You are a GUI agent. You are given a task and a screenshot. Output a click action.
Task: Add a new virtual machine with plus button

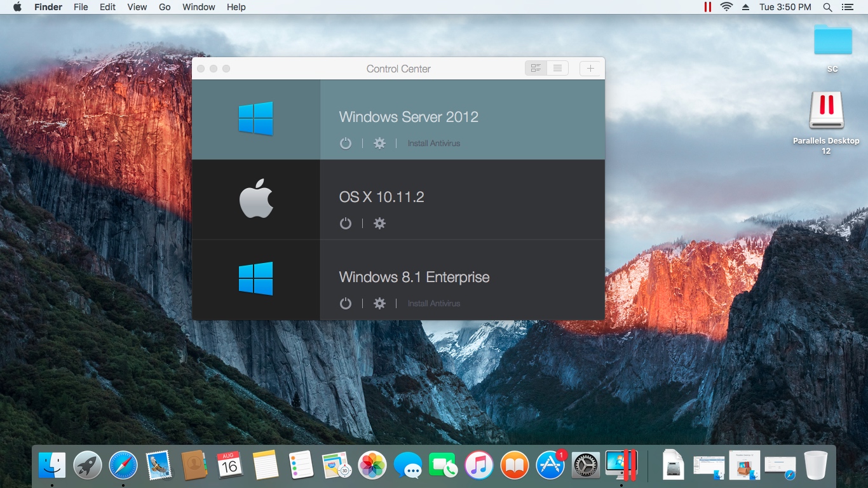pyautogui.click(x=590, y=69)
